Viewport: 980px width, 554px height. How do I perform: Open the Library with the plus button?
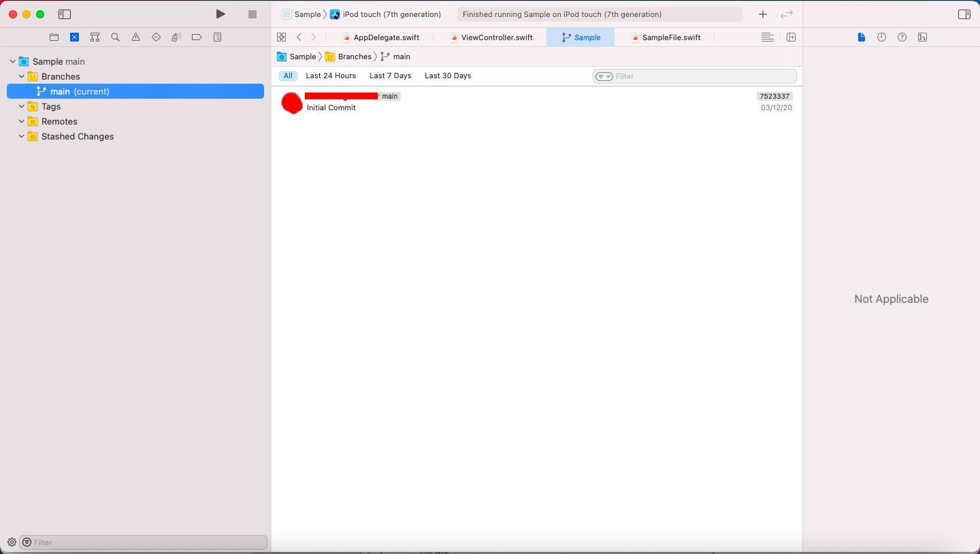tap(763, 14)
